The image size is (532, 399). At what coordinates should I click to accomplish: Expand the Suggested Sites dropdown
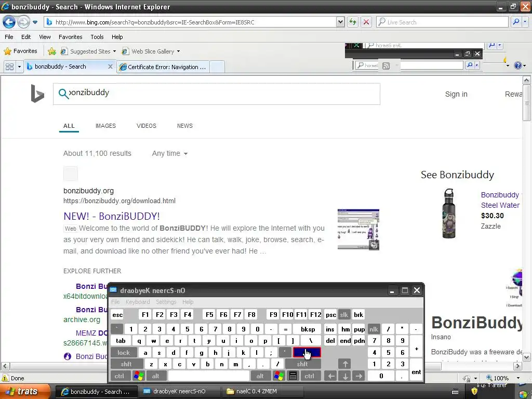click(x=114, y=51)
